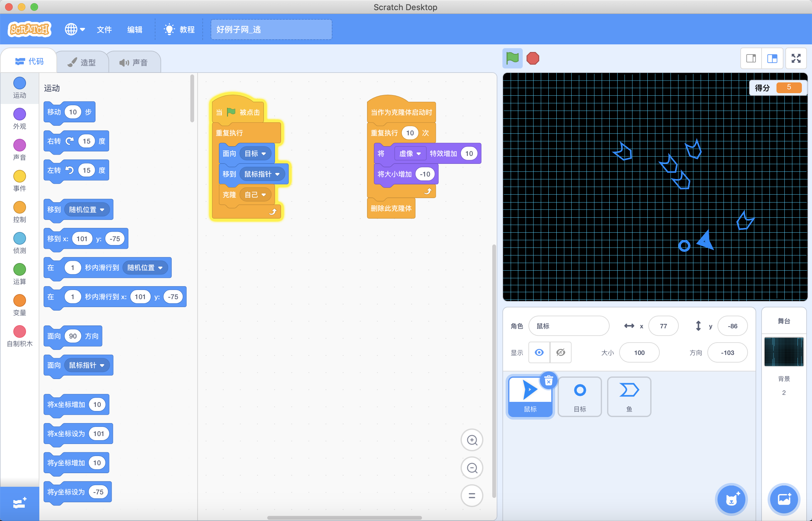
Task: Switch to the 造型 tab
Action: pos(82,62)
